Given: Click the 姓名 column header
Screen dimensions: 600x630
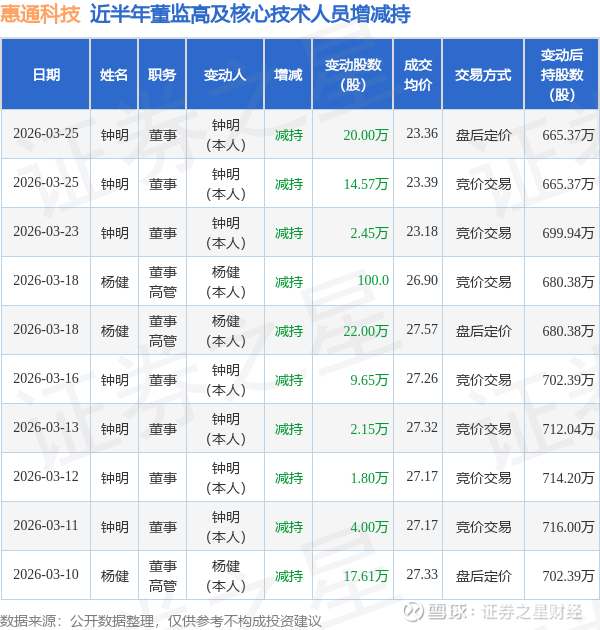Looking at the screenshot, I should [x=114, y=74].
